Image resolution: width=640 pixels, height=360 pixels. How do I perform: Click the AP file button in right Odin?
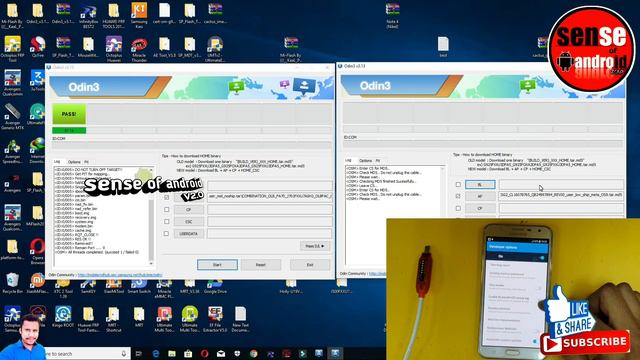pos(480,196)
